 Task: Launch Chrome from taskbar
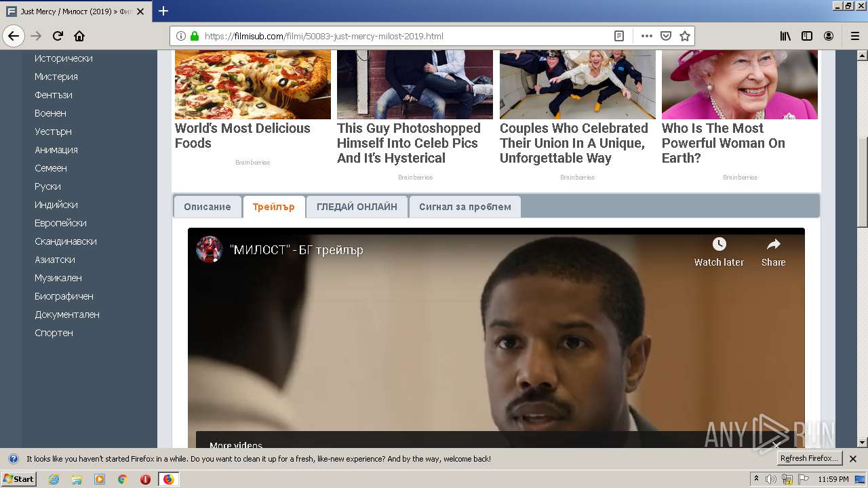pos(122,479)
